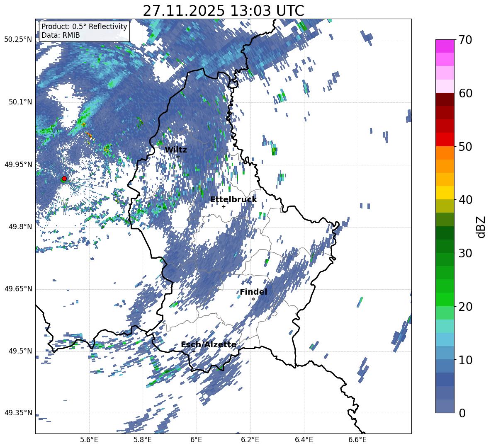
Task: Click the 49.65°N latitude label
Action: click(x=18, y=289)
